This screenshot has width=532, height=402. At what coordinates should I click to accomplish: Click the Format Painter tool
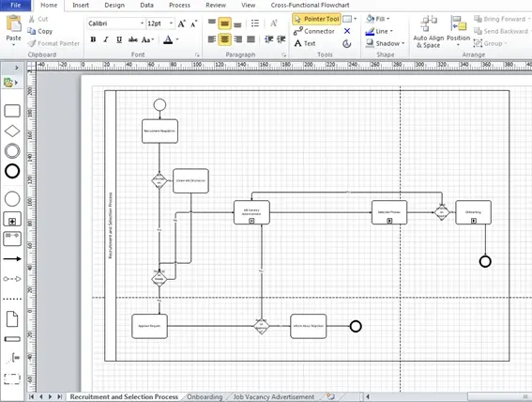[x=53, y=43]
